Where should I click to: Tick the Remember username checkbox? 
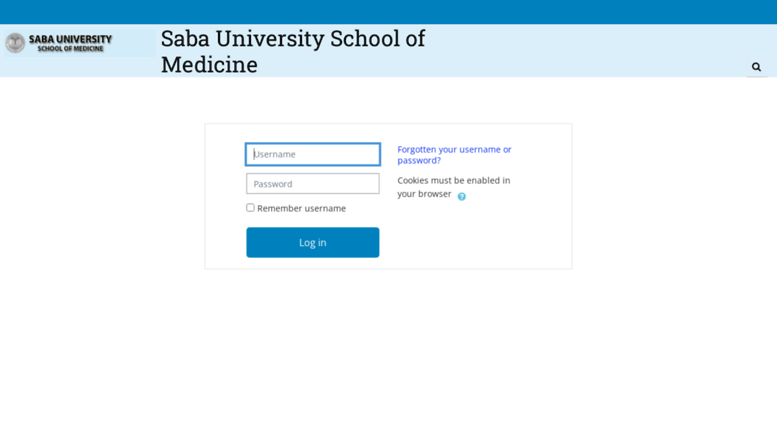click(250, 208)
